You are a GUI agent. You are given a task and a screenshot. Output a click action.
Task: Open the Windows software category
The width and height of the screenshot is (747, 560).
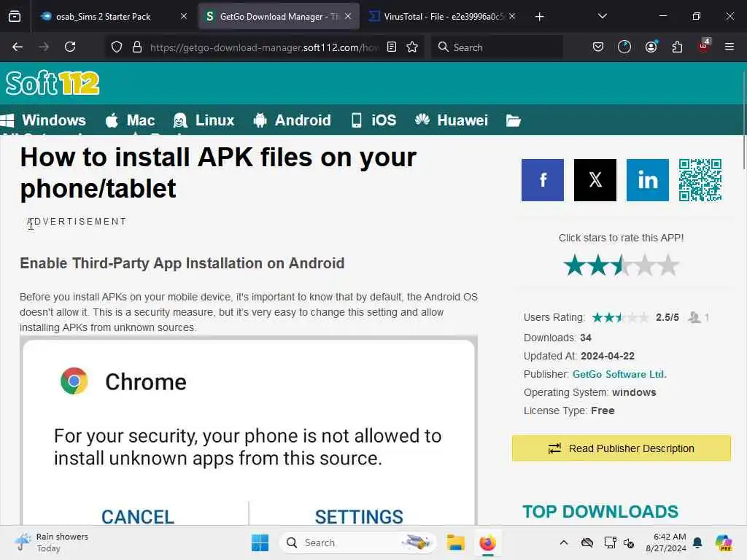[43, 120]
